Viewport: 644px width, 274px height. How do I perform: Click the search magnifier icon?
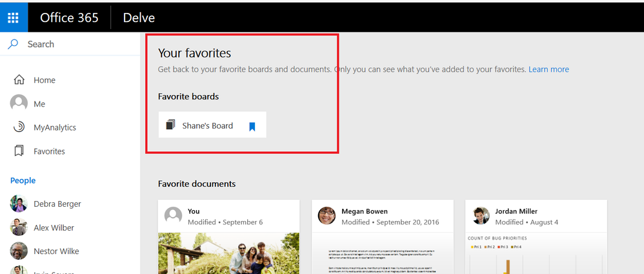[13, 43]
